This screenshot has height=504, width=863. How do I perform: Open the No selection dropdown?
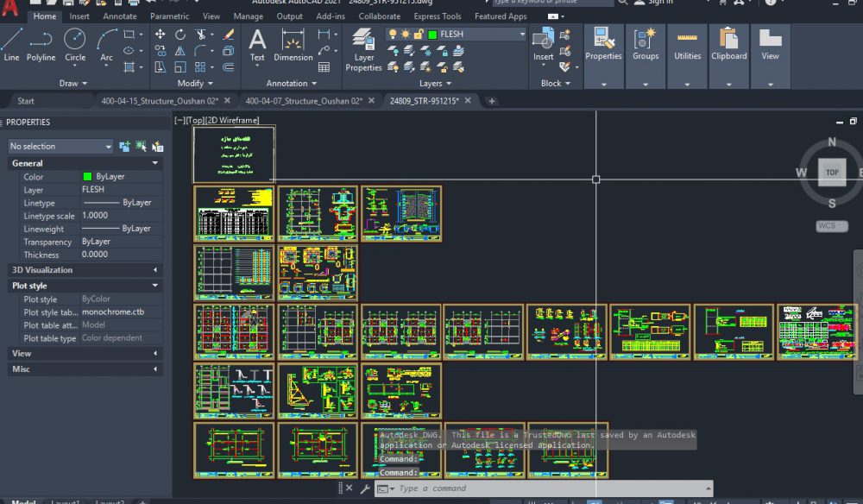pos(60,147)
